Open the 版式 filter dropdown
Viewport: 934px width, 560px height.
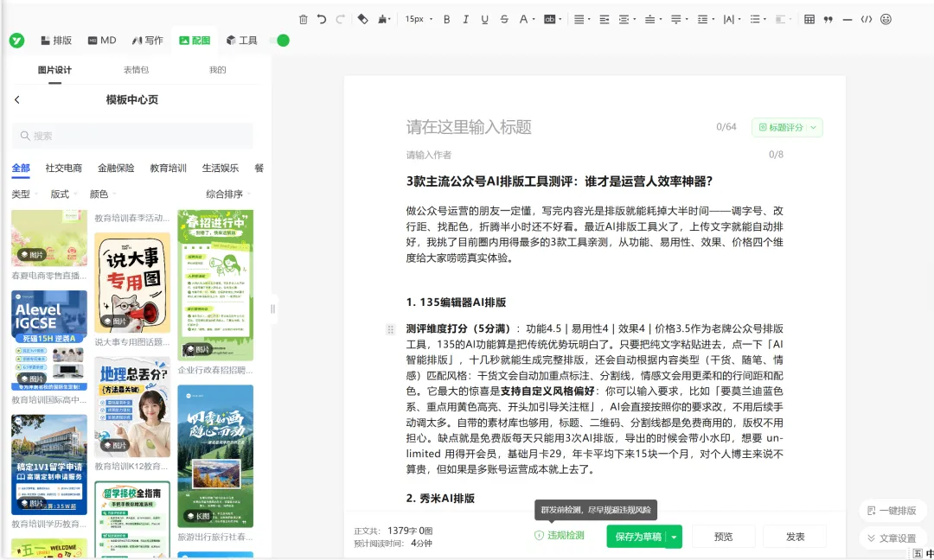point(64,194)
